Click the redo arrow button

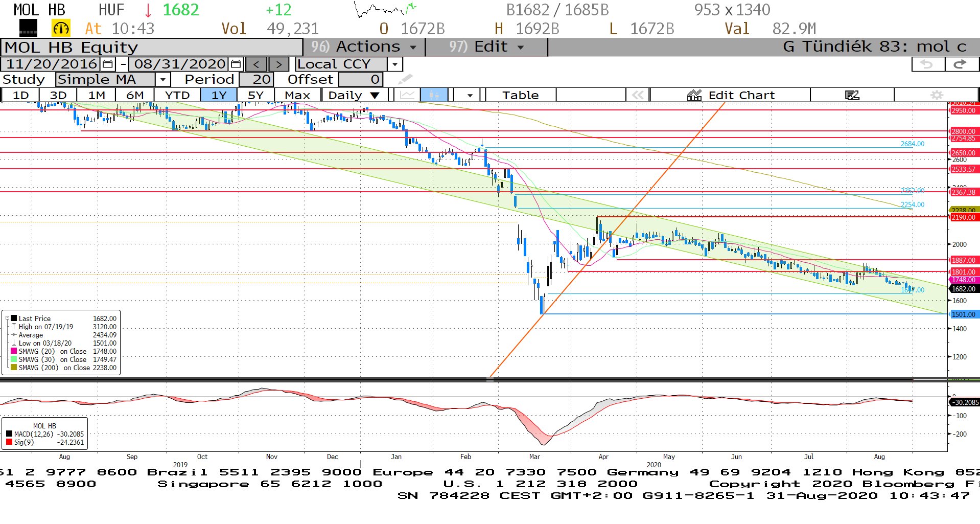coord(962,64)
